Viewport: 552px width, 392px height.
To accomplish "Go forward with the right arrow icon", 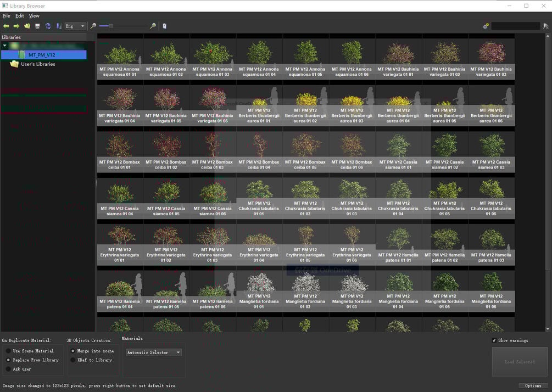I will 16,26.
